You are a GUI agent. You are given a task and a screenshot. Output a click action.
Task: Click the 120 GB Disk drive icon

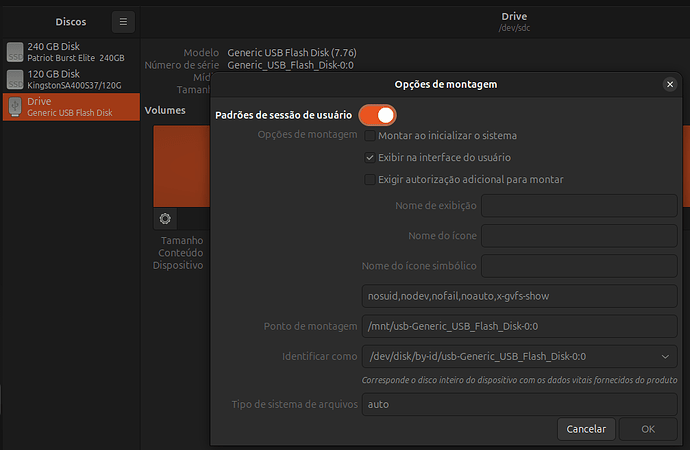coord(15,79)
